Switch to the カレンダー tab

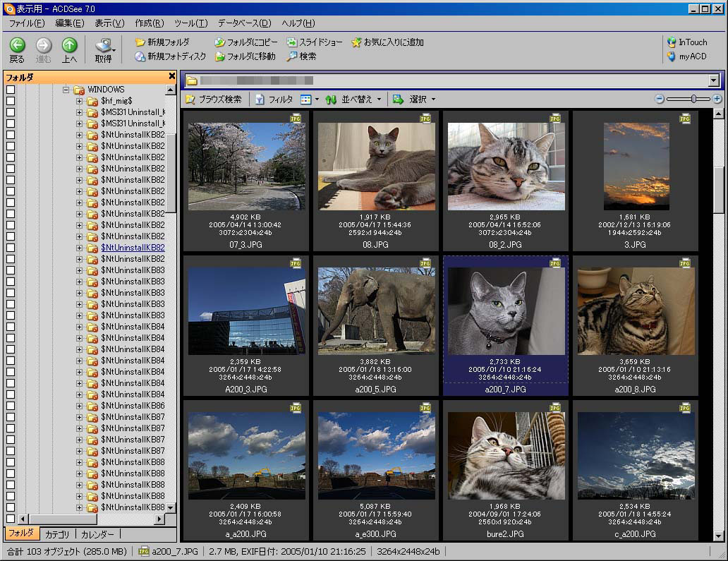[97, 534]
